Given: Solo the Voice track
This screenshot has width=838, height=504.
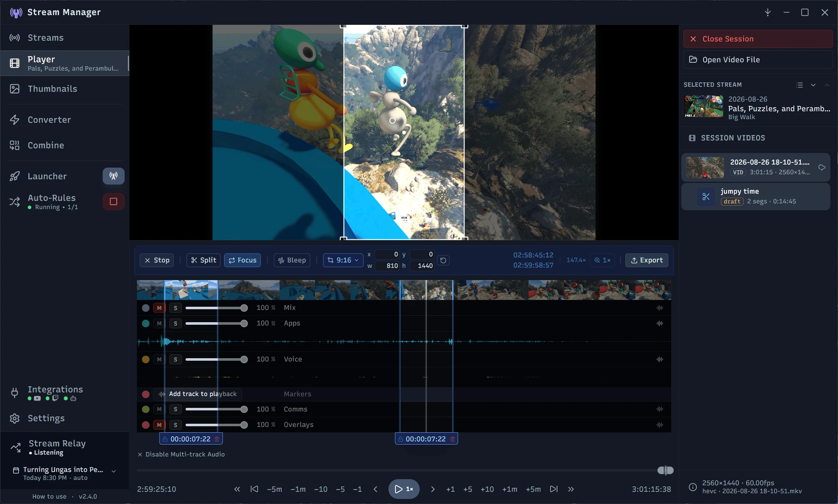Looking at the screenshot, I should coord(175,359).
